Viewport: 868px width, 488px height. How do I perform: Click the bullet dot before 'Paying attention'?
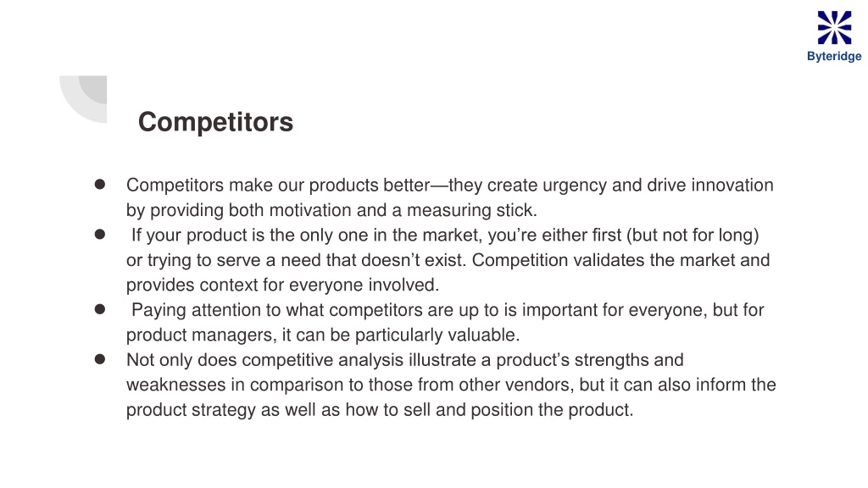click(x=100, y=308)
